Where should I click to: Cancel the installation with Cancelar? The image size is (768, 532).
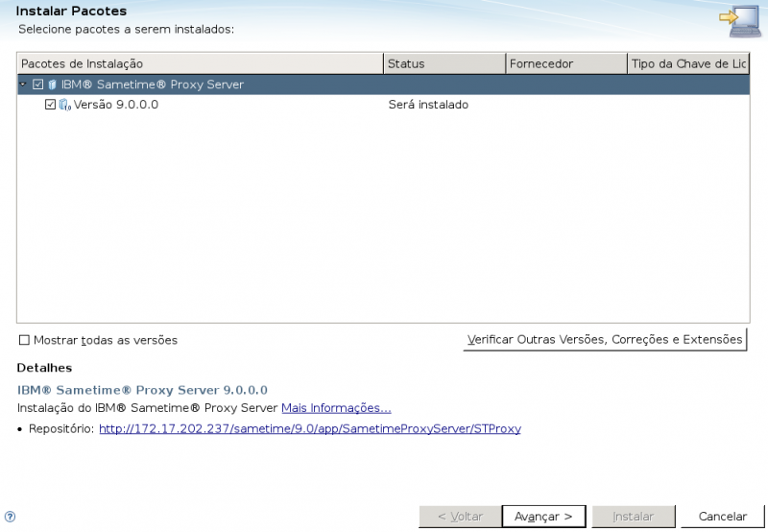(x=722, y=517)
